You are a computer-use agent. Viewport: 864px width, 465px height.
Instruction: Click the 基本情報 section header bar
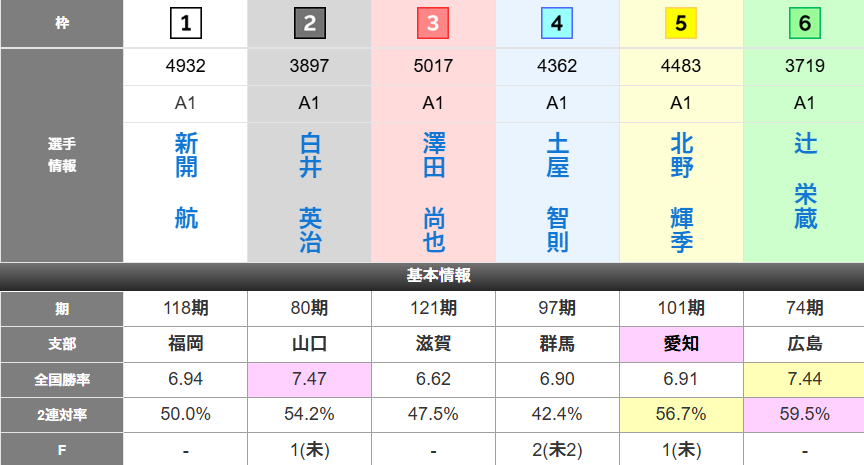432,276
